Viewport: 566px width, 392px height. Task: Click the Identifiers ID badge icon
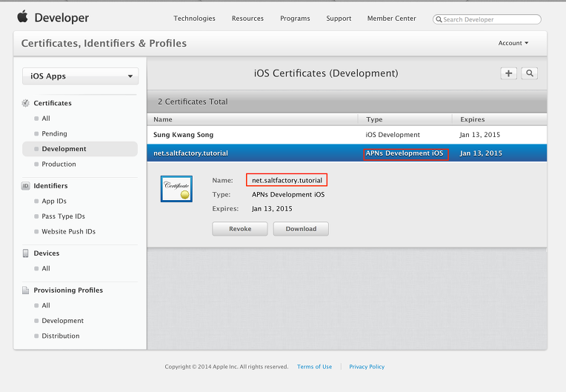click(x=26, y=186)
